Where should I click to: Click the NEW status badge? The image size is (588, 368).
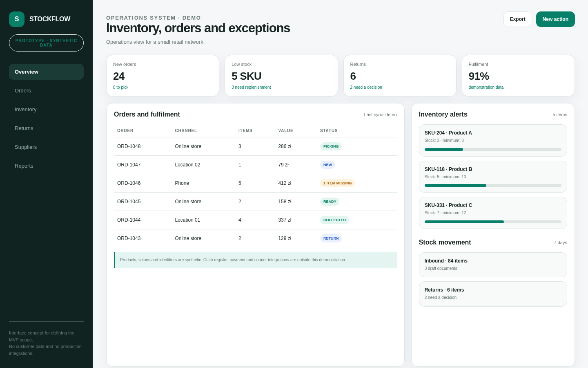coord(327,165)
